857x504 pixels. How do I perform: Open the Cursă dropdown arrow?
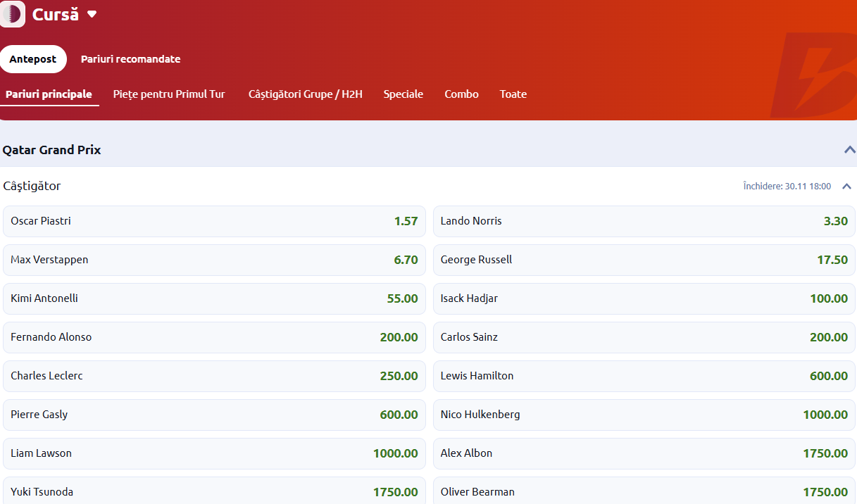coord(92,15)
